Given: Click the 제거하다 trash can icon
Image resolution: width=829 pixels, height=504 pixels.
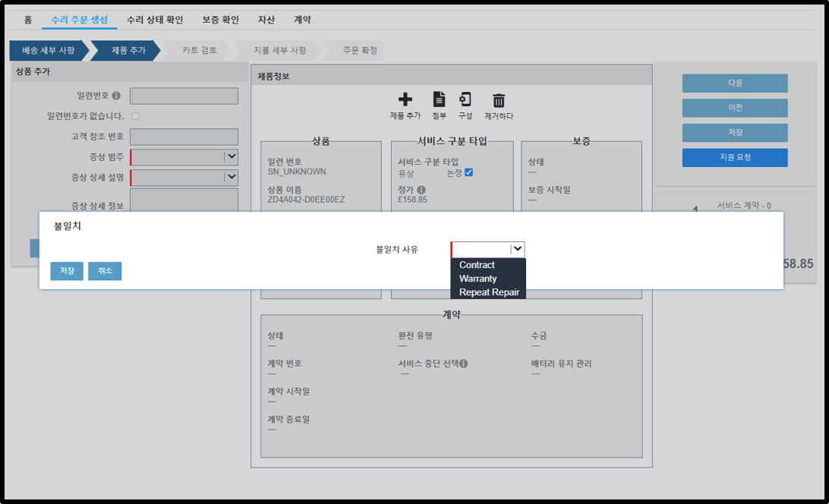Looking at the screenshot, I should click(x=499, y=100).
